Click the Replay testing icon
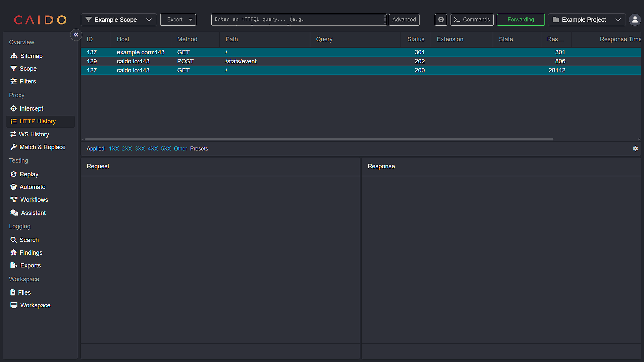Image resolution: width=644 pixels, height=362 pixels. pos(14,174)
